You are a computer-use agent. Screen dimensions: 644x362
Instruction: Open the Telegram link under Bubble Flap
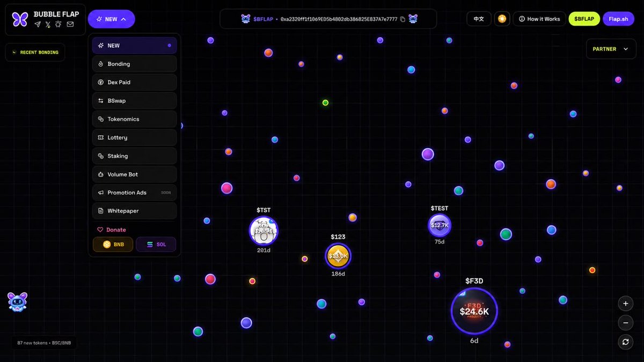point(38,25)
